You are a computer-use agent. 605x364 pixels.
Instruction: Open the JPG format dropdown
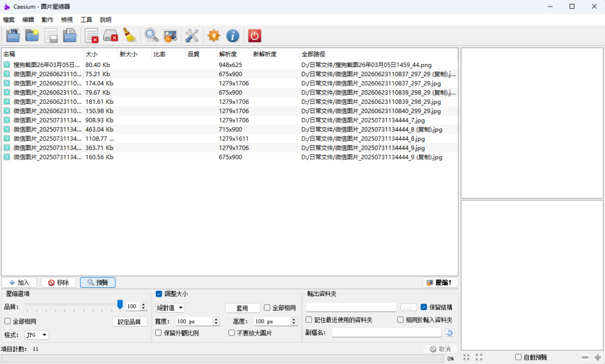coord(37,335)
